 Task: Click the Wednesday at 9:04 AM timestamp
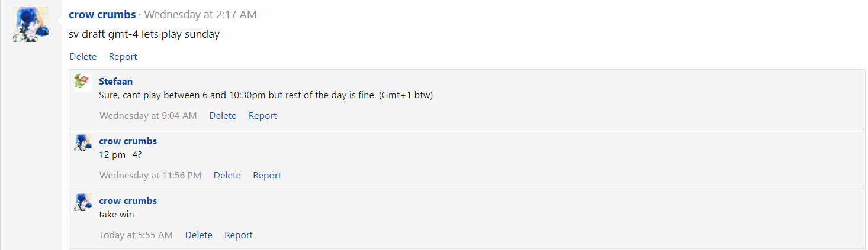148,116
